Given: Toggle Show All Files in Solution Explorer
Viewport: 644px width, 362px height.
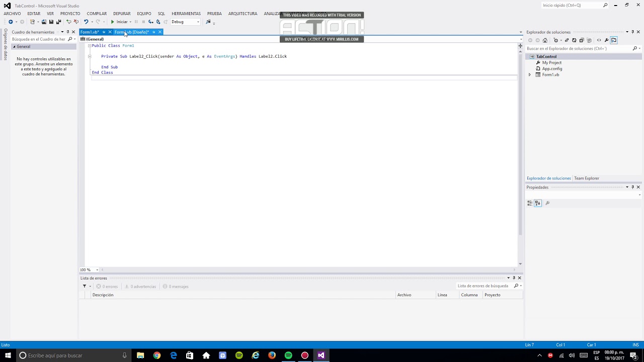Looking at the screenshot, I should click(589, 40).
